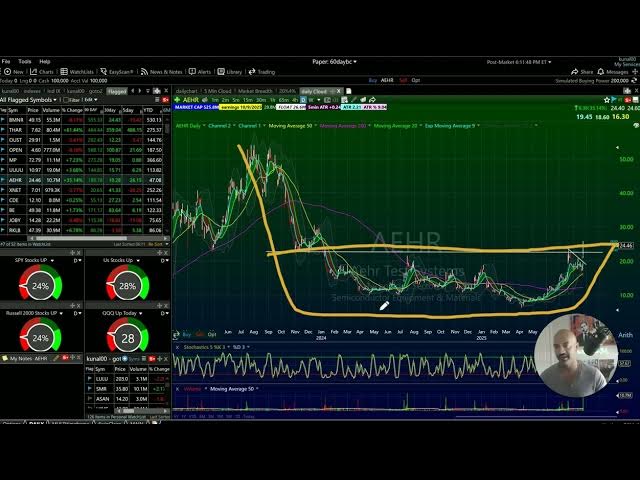Viewport: 640px width, 480px height.
Task: Open the Alerts toolbar item
Action: 200,72
